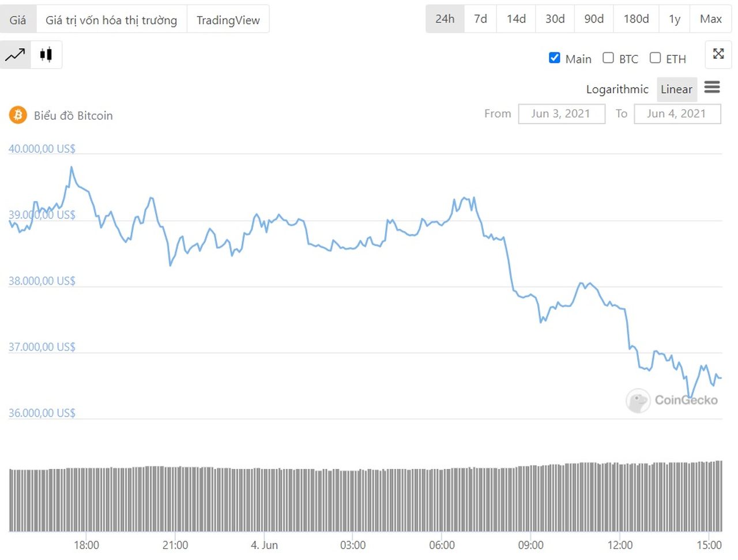Switch to the TradingView tab
Viewport: 738px width, 560px height.
(228, 20)
